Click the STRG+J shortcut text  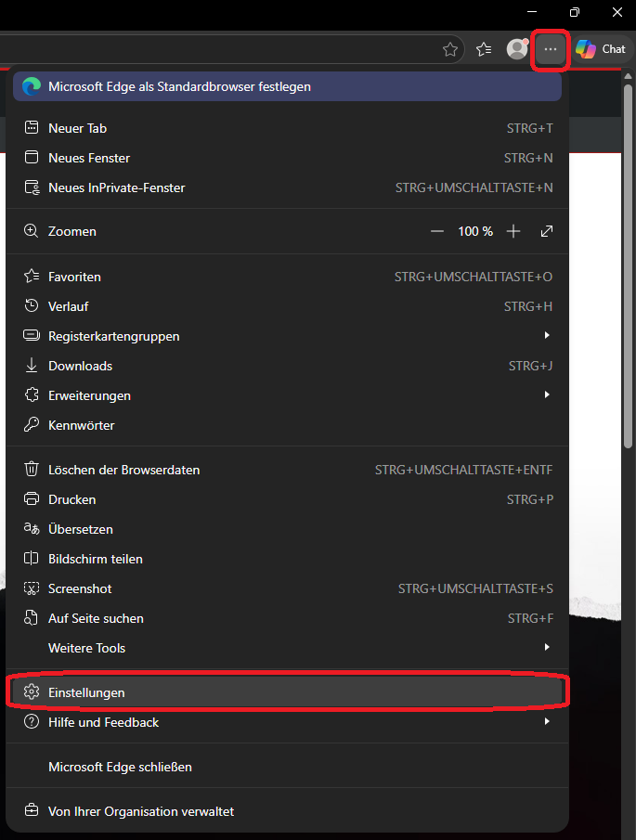click(530, 366)
